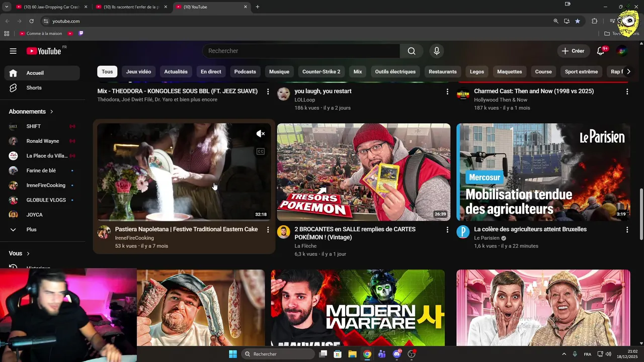The height and width of the screenshot is (362, 644).
Task: Open the options menu for Charmed Cast video
Action: 627,92
